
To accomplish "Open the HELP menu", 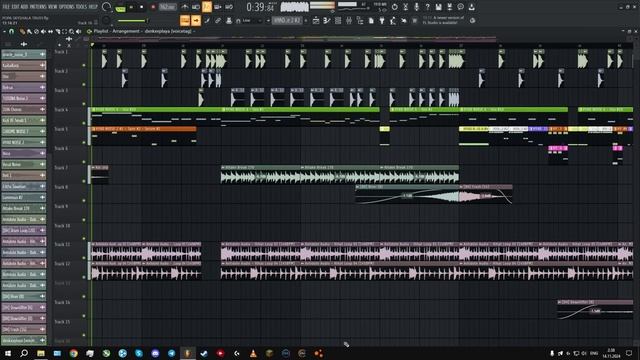I will (93, 7).
